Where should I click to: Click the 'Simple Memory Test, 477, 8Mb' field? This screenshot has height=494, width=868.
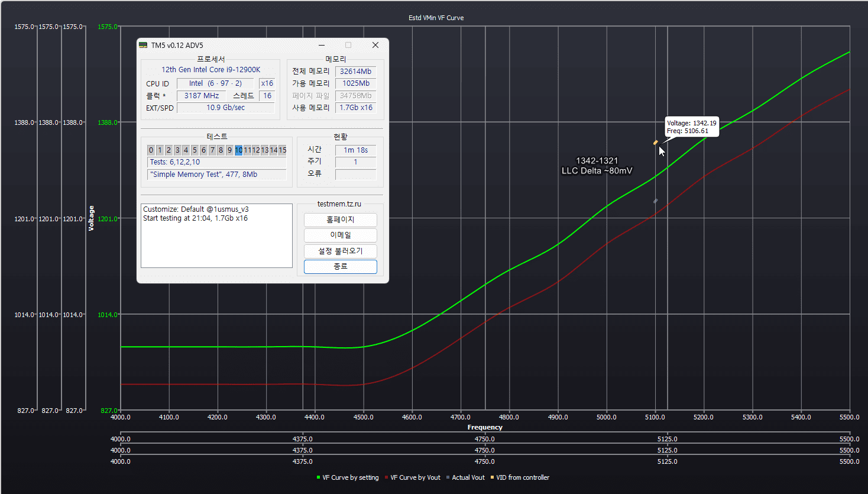coord(216,175)
